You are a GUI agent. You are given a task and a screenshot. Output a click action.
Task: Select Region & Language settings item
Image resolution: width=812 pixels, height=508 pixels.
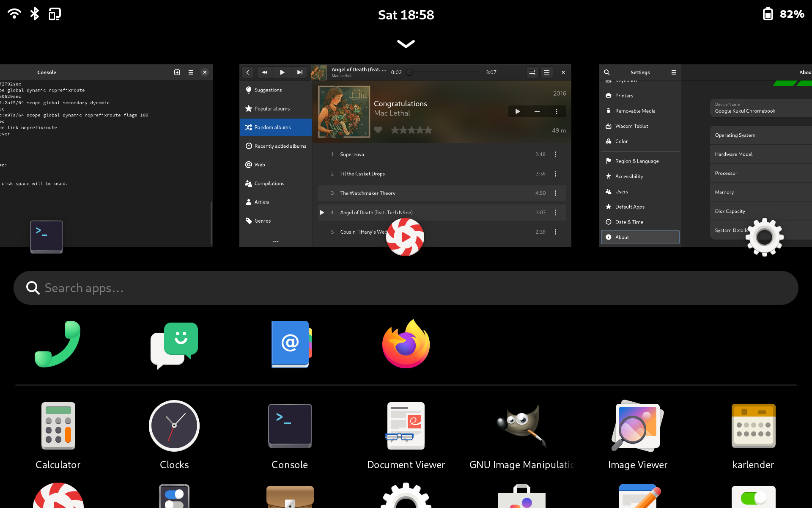[x=636, y=161]
